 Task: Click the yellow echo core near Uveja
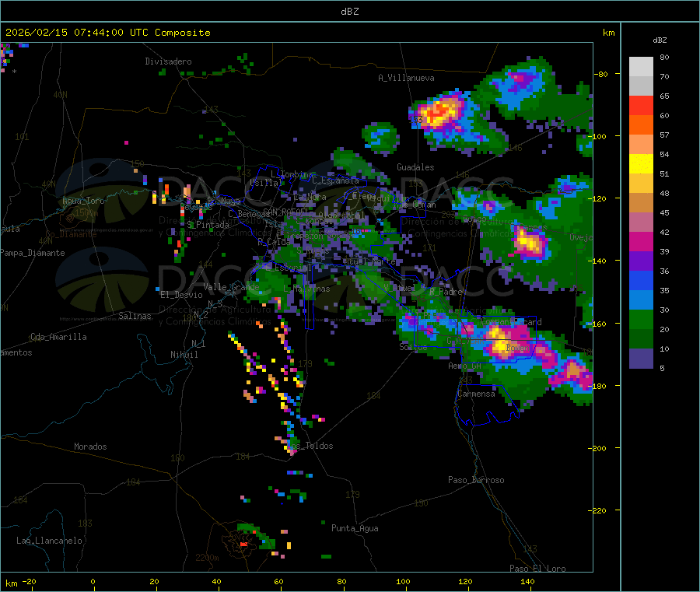(529, 243)
